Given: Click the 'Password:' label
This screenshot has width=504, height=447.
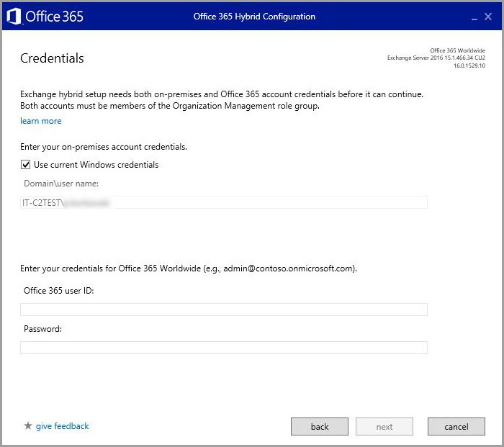Looking at the screenshot, I should (42, 329).
